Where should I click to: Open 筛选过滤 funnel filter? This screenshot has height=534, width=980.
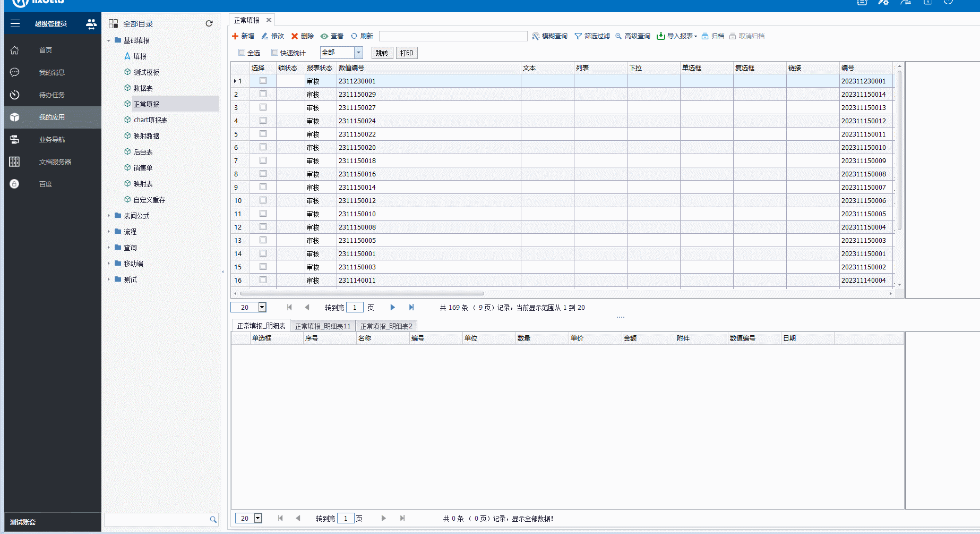[578, 36]
